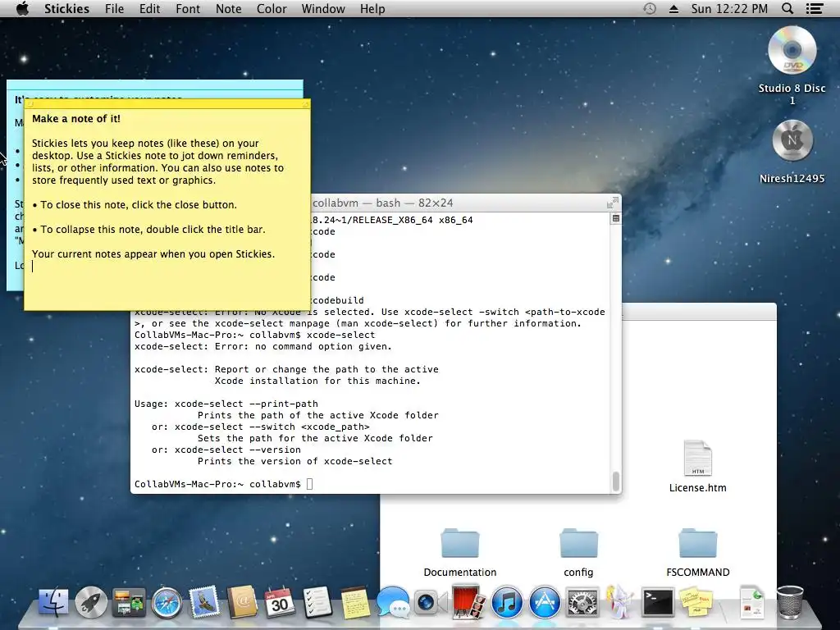Open Notes yellow notepad in dock

[x=355, y=601]
